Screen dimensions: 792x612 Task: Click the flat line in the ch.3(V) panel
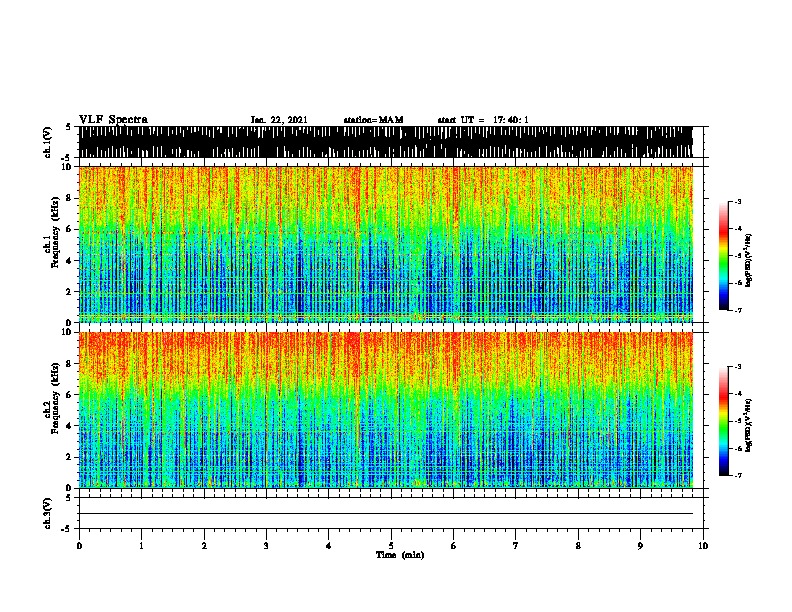point(386,514)
